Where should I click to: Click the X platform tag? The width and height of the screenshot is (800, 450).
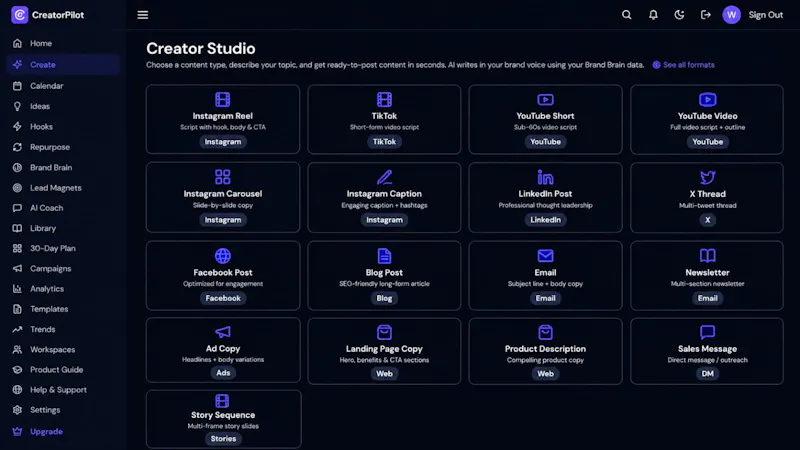707,220
